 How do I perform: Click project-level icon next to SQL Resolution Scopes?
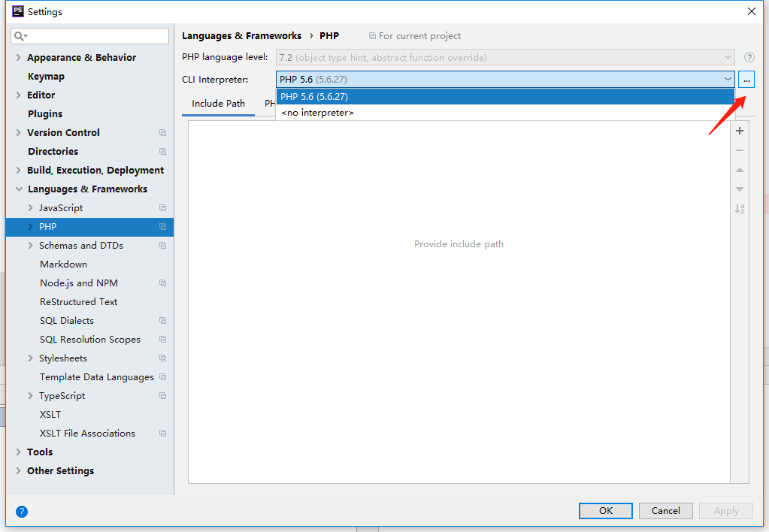[163, 340]
